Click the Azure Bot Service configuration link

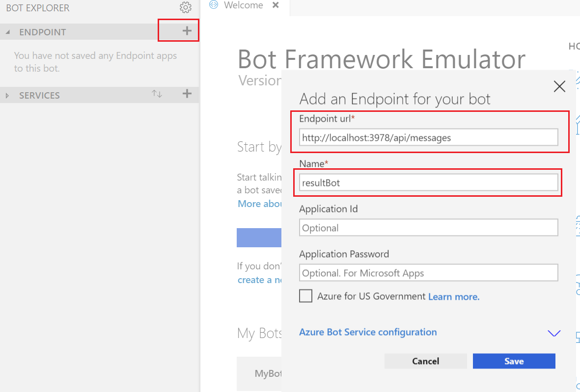tap(368, 332)
